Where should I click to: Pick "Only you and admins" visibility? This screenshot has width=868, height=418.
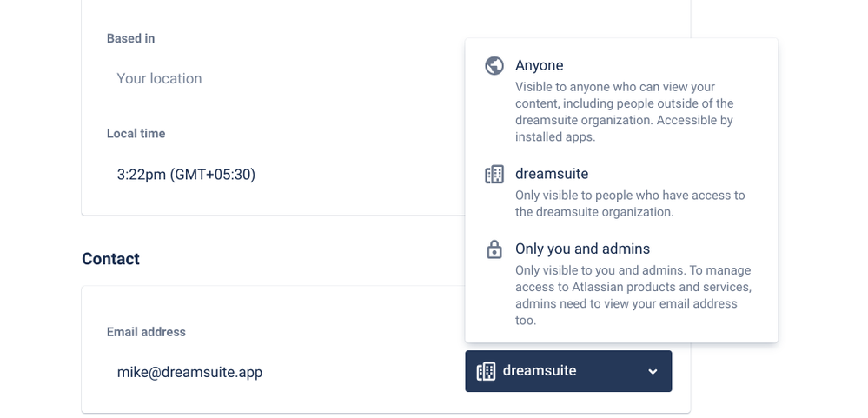coord(582,249)
